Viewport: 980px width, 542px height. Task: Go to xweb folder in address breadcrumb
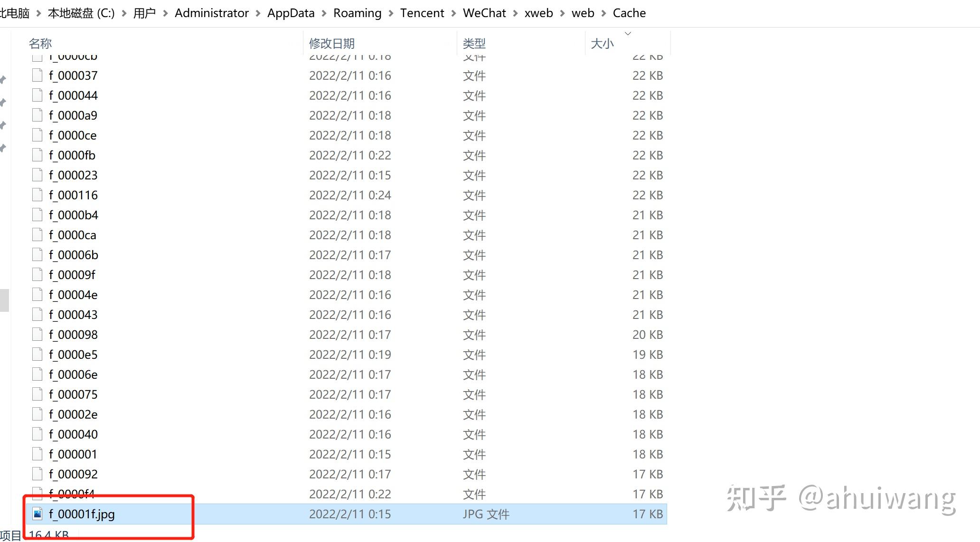point(538,13)
